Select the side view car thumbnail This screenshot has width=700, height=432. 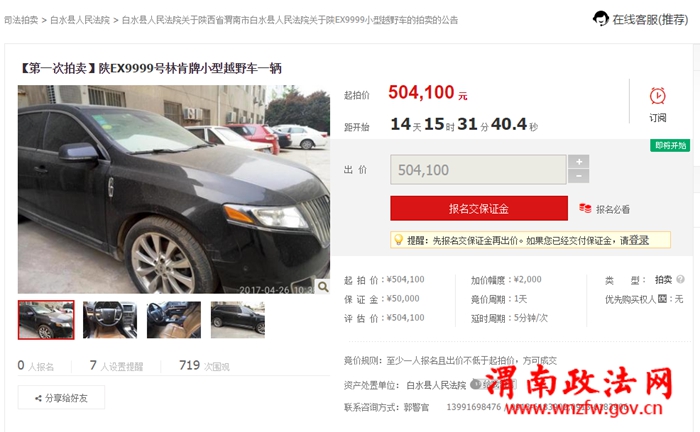(238, 320)
